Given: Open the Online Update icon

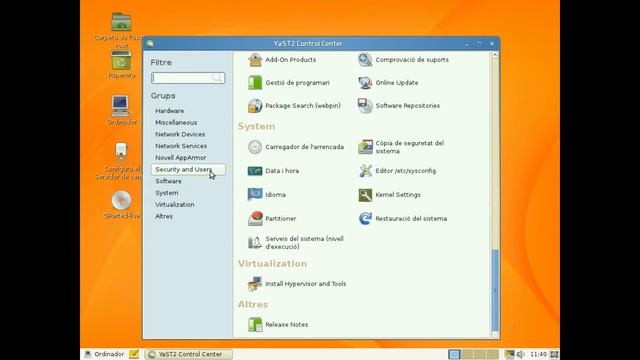Looking at the screenshot, I should point(365,83).
